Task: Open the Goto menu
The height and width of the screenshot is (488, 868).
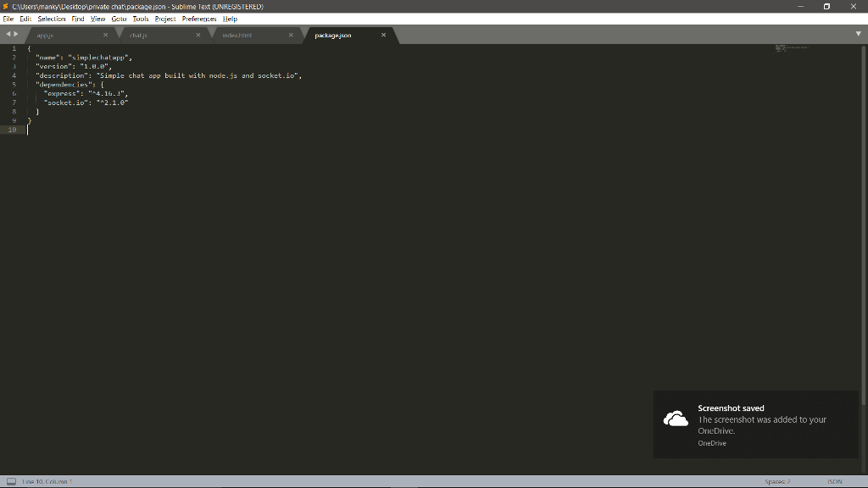Action: (119, 18)
